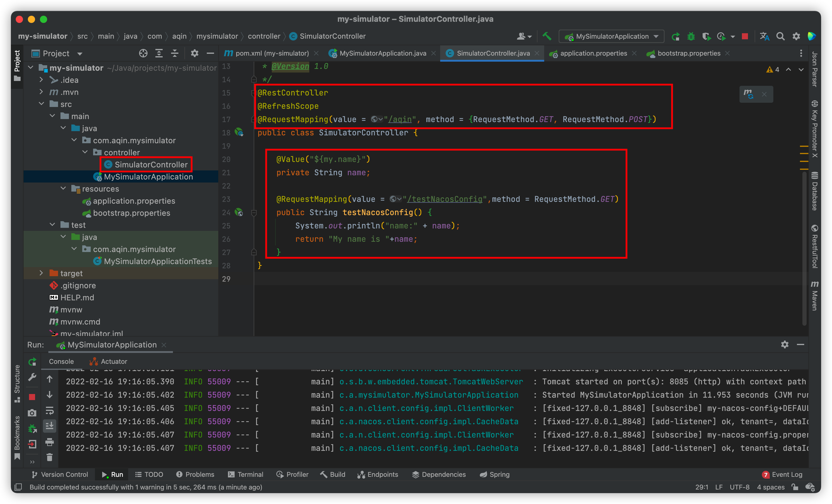This screenshot has height=504, width=832.
Task: Open Run panel settings gear
Action: 785,344
